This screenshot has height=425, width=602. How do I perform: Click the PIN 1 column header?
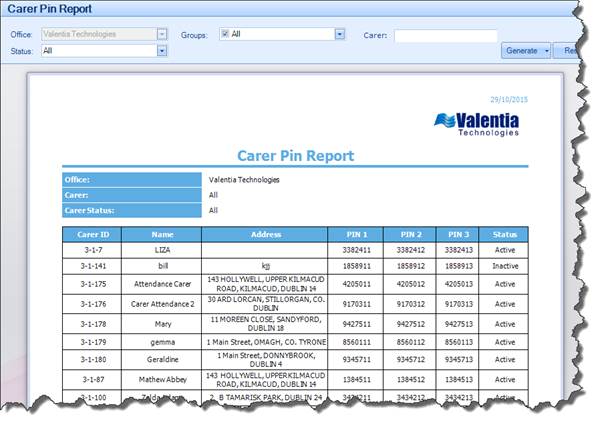[x=356, y=235]
